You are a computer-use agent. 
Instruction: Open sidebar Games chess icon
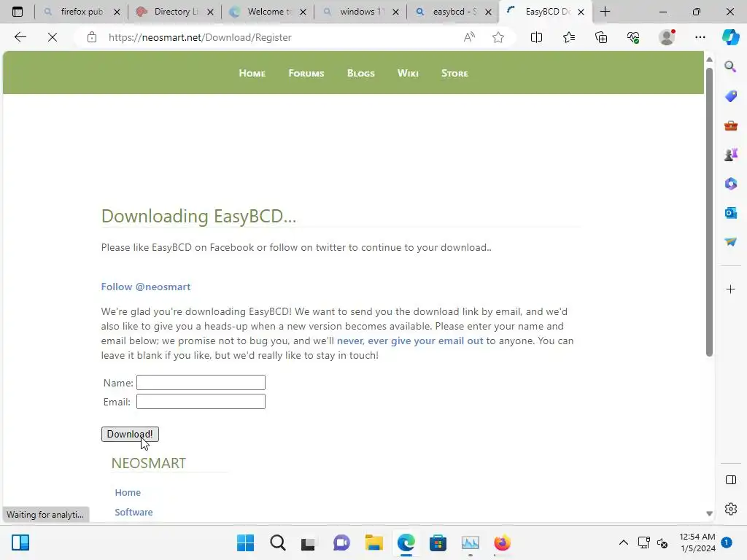(x=730, y=155)
